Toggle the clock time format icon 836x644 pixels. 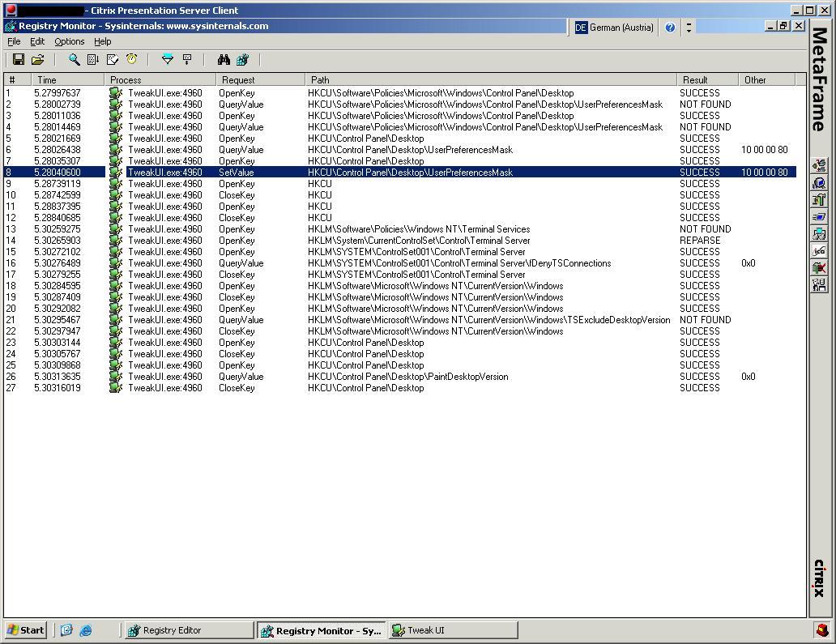click(x=131, y=59)
